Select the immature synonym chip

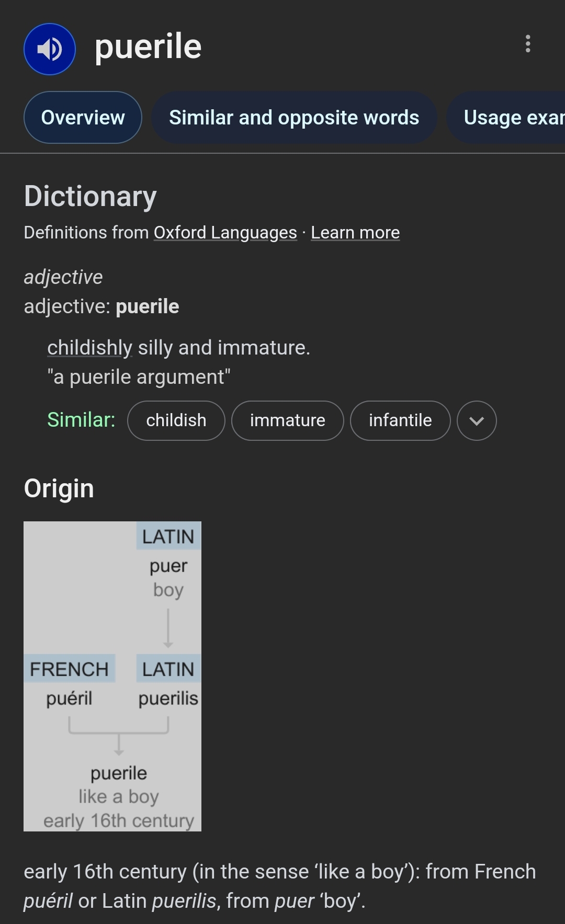coord(287,420)
